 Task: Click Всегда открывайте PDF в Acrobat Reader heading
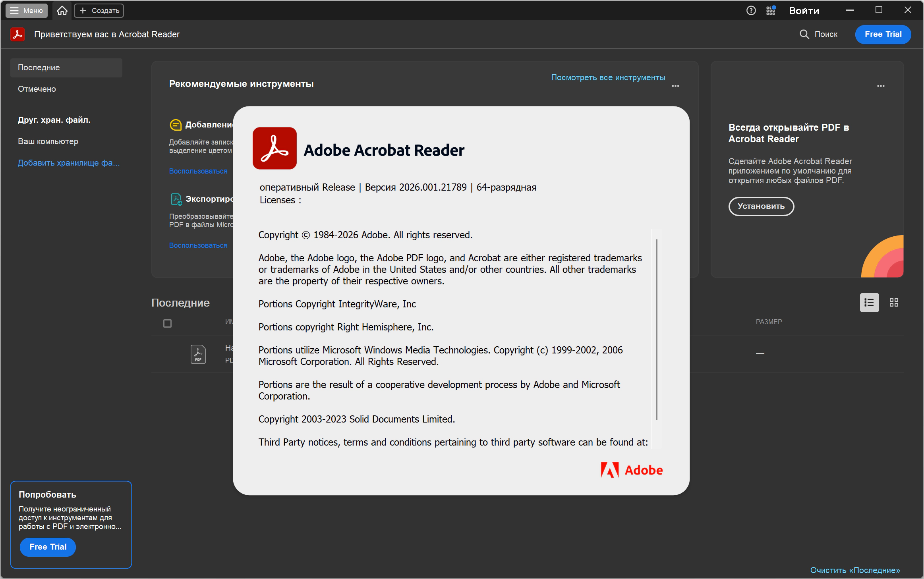point(789,133)
